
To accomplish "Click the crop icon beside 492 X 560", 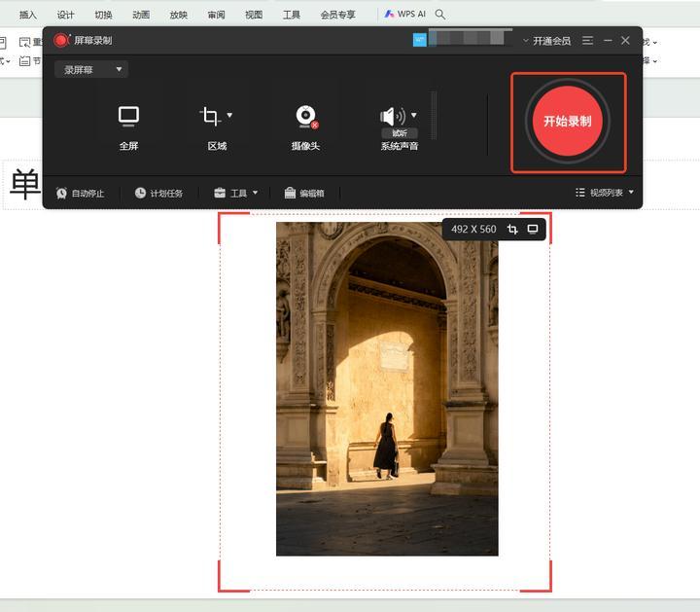I will tap(513, 230).
